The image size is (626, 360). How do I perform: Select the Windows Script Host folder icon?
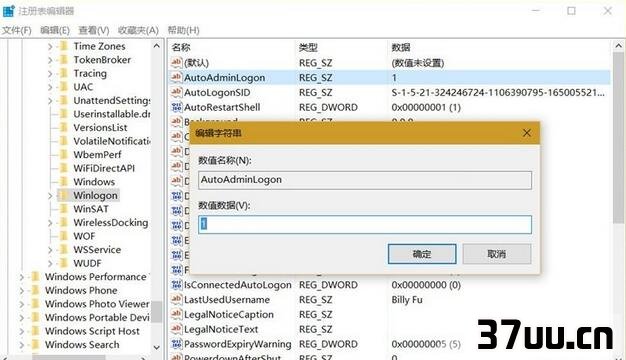[x=35, y=331]
